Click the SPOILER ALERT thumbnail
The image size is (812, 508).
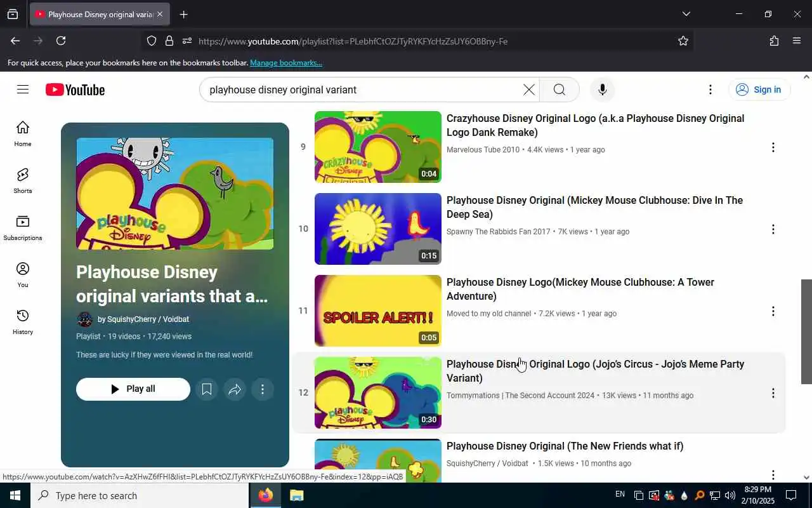pos(378,311)
